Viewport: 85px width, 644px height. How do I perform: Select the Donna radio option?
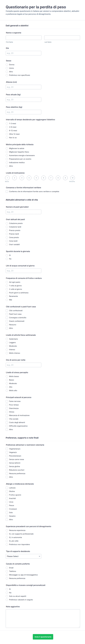(x=7, y=64)
